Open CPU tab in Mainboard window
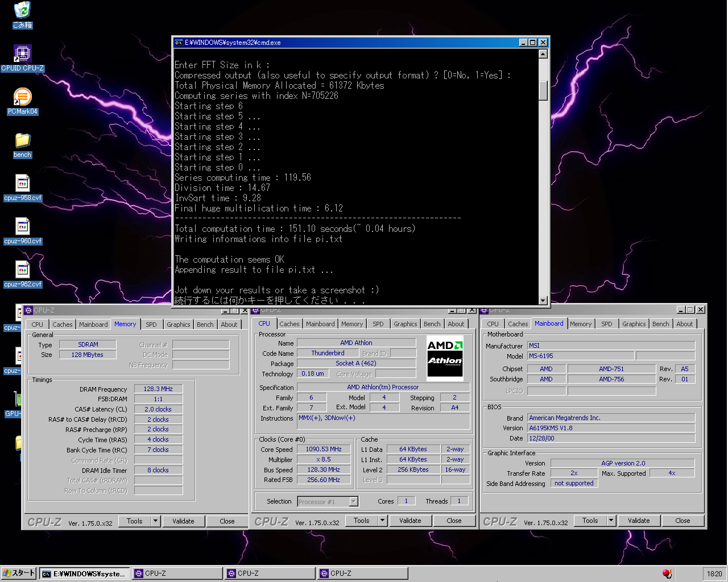Image resolution: width=728 pixels, height=582 pixels. tap(493, 324)
